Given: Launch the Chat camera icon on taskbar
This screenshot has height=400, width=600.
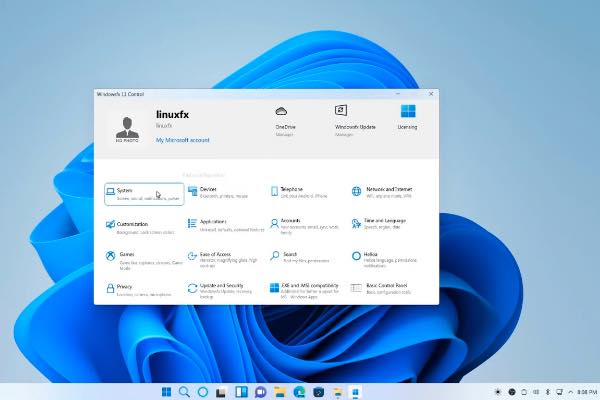Looking at the screenshot, I should pyautogui.click(x=261, y=392).
